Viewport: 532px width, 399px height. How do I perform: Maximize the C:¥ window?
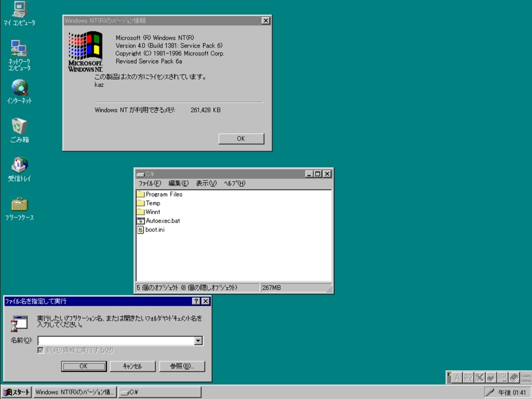pyautogui.click(x=317, y=174)
